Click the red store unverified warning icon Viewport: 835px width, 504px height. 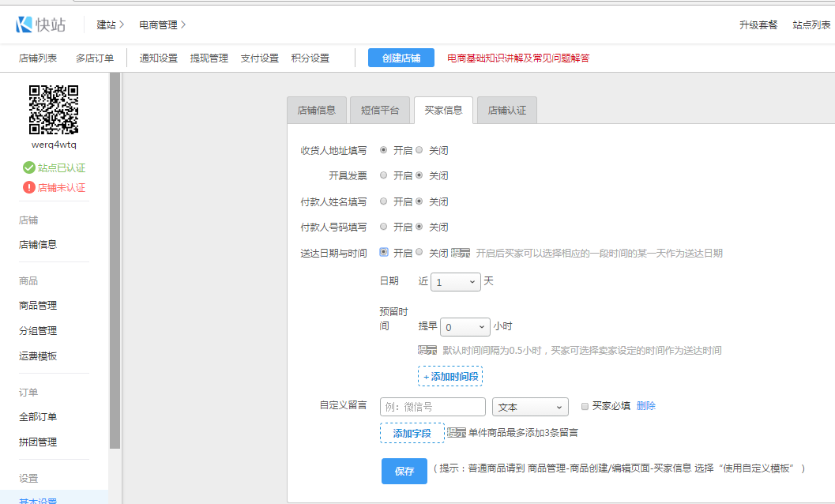pyautogui.click(x=29, y=187)
